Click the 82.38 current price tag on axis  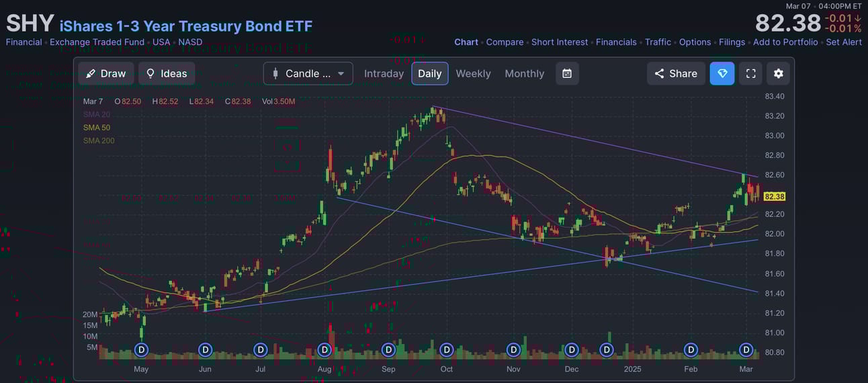(x=775, y=196)
